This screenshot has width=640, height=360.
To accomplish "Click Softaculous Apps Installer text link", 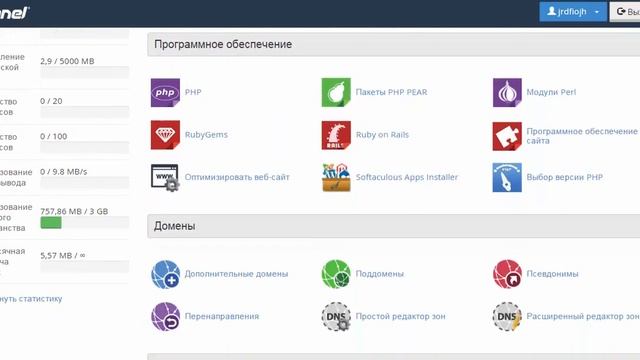I will point(407,177).
